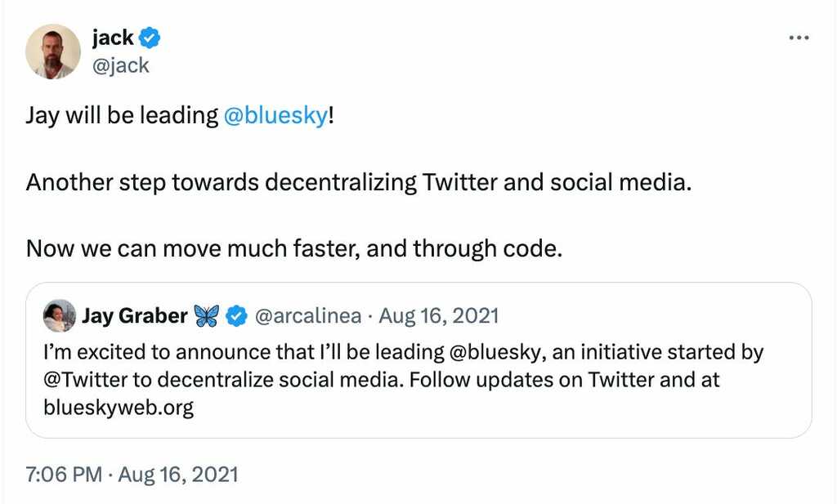837x504 pixels.
Task: Click Jay Graber's small avatar in quoted tweet
Action: [60, 316]
